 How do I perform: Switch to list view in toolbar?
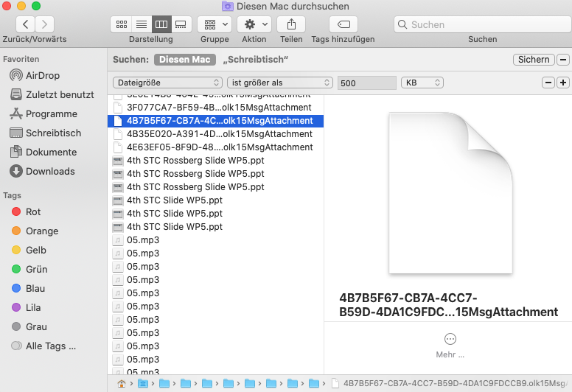[x=140, y=24]
